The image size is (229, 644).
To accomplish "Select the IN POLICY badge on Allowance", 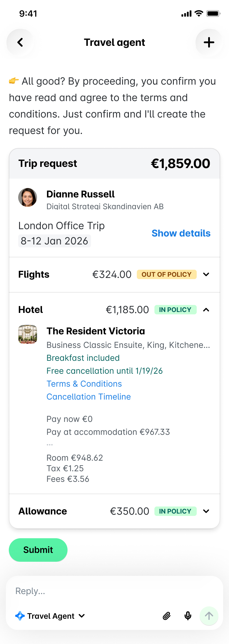I will [x=175, y=511].
